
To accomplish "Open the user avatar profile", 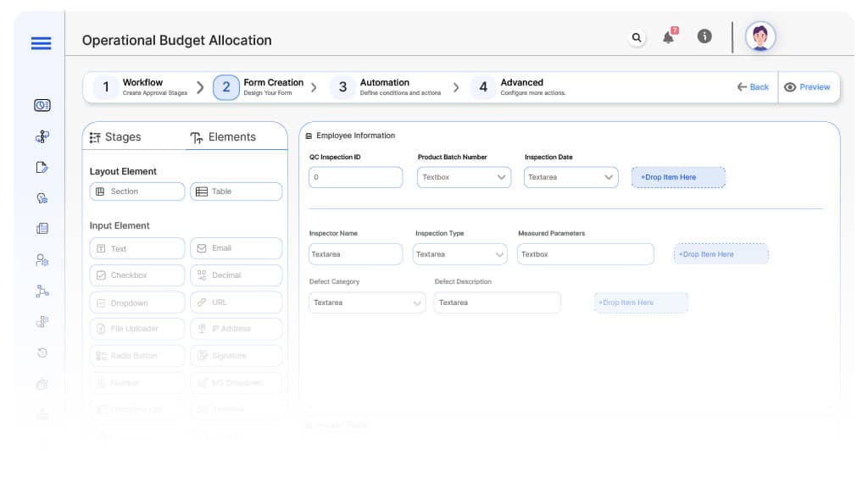I will 760,37.
